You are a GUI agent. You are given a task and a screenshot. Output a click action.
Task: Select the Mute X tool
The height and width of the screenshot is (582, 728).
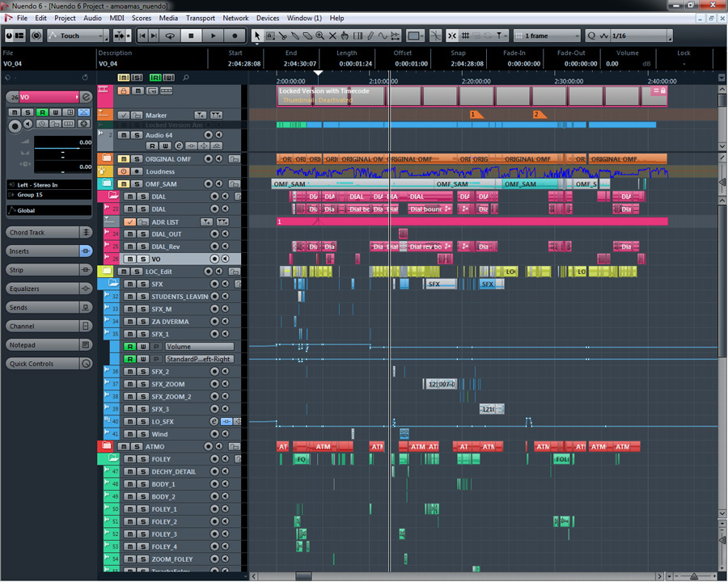coord(332,36)
